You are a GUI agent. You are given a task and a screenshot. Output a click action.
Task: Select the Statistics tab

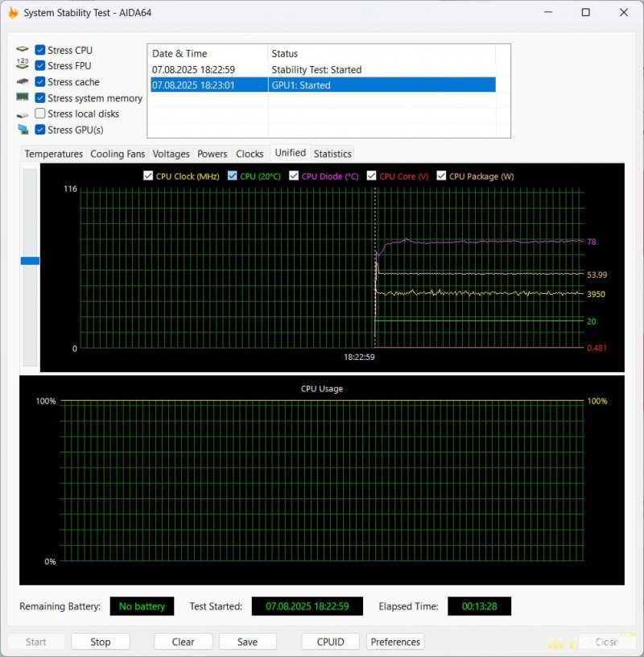[x=332, y=154]
